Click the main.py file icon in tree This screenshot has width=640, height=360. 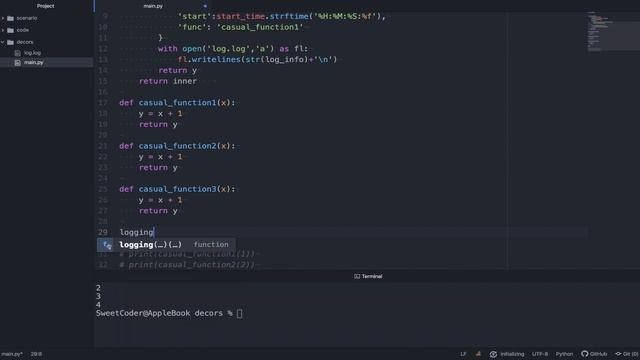coord(18,62)
